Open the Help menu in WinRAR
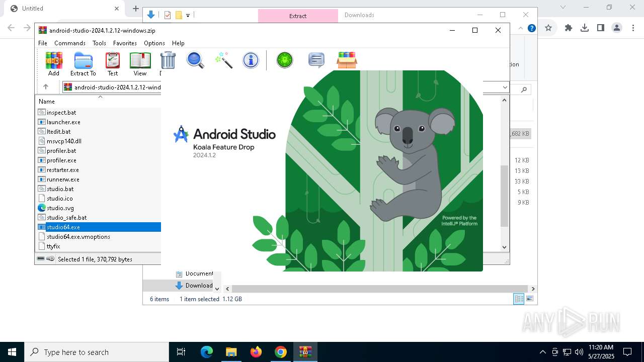 click(x=178, y=43)
